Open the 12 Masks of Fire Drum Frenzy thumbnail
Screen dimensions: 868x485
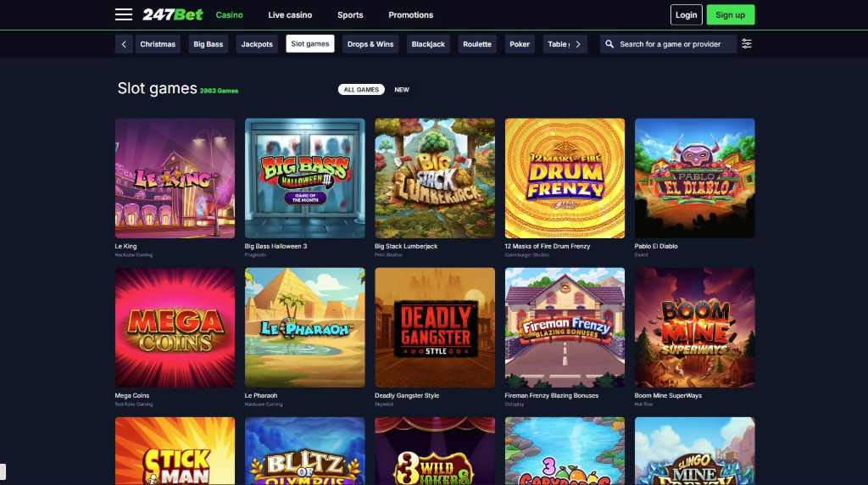coord(565,178)
